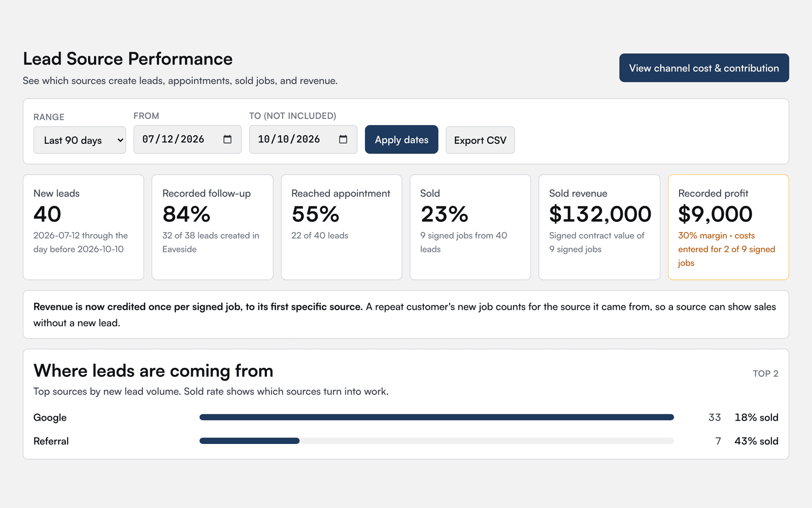Image resolution: width=812 pixels, height=508 pixels.
Task: Click the TOP 2 label
Action: [x=765, y=373]
